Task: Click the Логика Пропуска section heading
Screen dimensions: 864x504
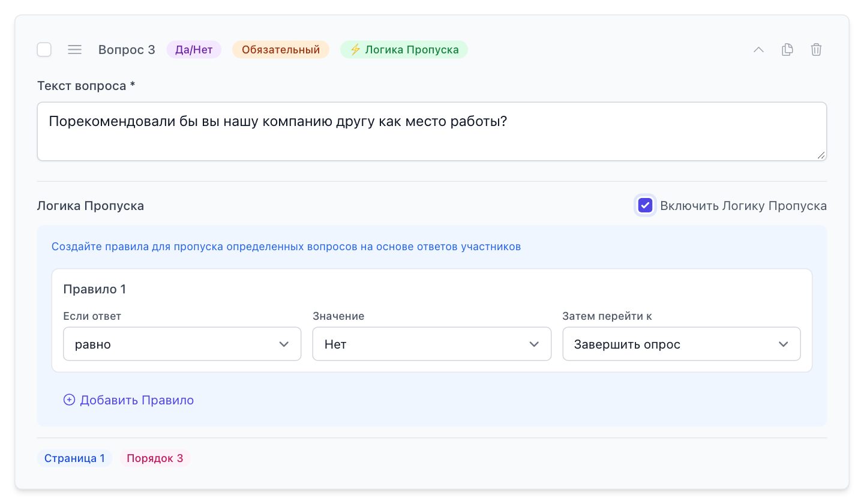Action: click(x=91, y=206)
